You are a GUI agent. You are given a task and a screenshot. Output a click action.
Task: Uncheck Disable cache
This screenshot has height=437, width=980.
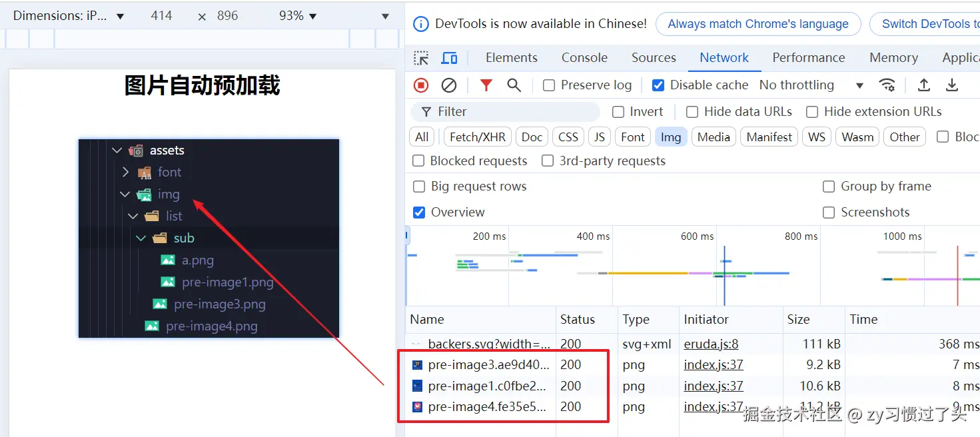(658, 85)
